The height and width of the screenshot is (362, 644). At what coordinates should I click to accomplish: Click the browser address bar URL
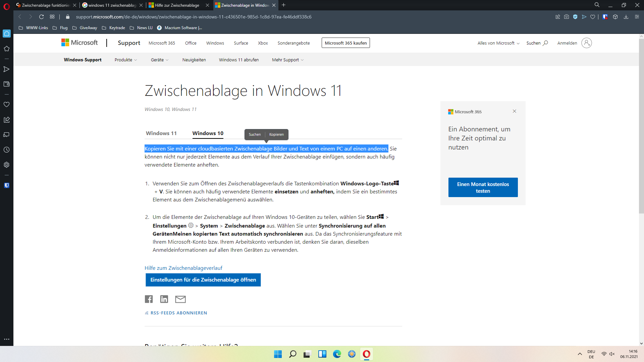pos(194,17)
